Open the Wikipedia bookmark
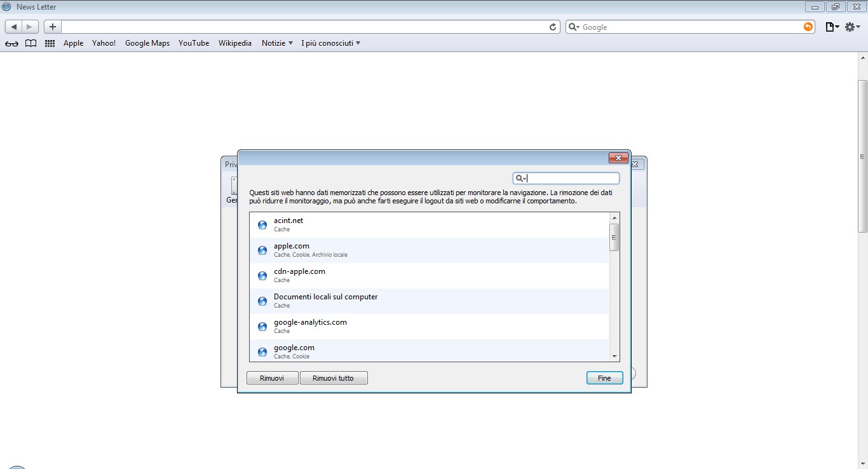The image size is (868, 469). pos(235,43)
